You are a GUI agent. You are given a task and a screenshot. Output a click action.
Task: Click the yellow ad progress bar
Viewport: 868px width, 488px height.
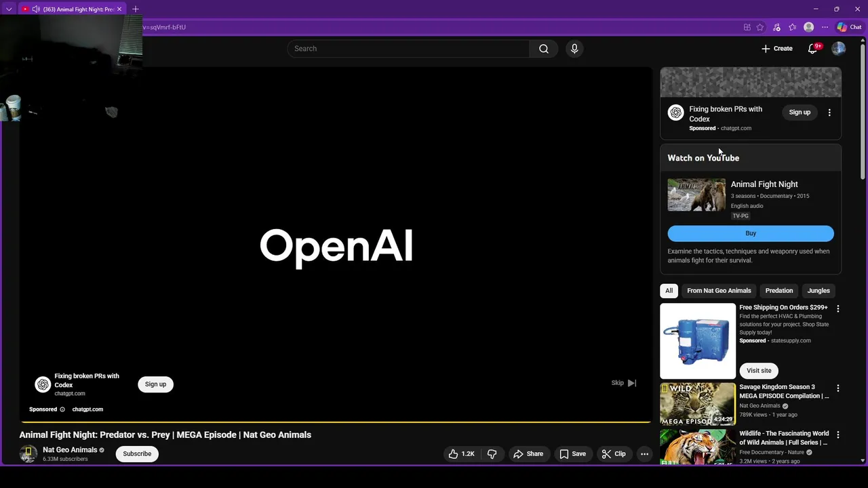coord(335,422)
